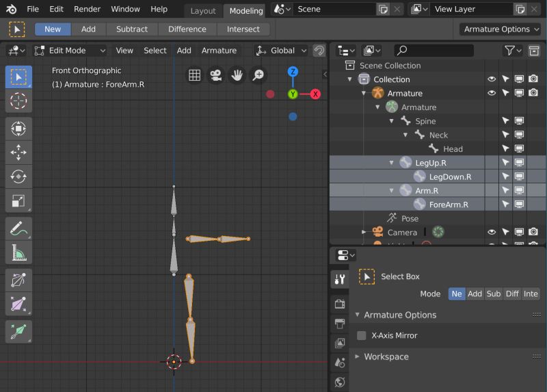
Task: Activate the Move tool
Action: 18,153
